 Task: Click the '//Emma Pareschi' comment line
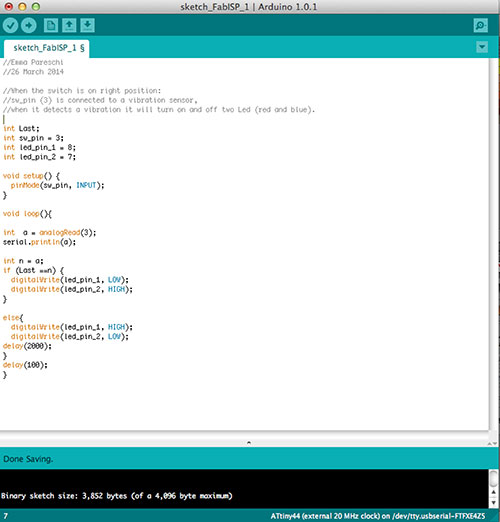33,62
